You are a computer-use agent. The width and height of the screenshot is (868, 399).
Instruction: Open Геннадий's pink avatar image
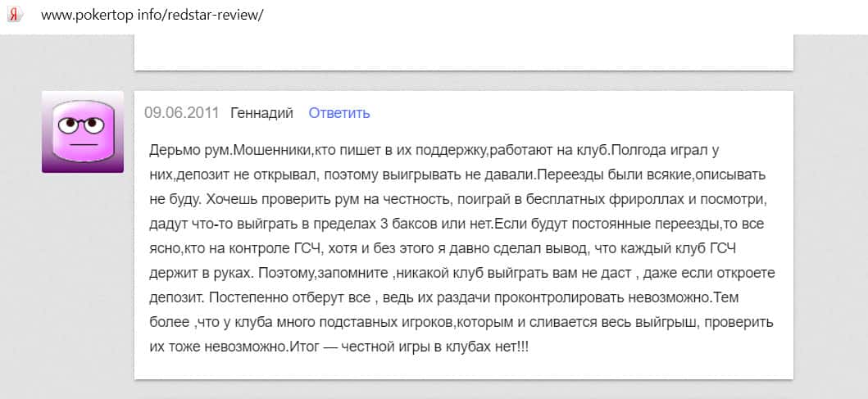tap(83, 131)
